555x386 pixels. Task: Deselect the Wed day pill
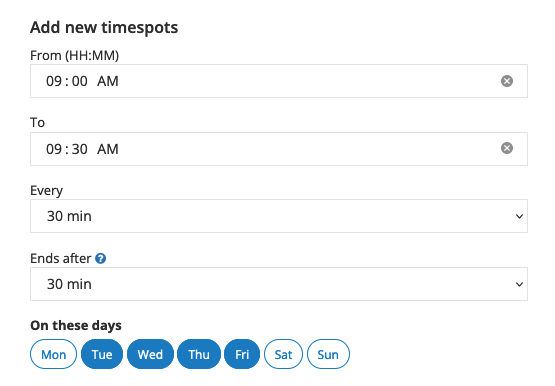pyautogui.click(x=150, y=354)
